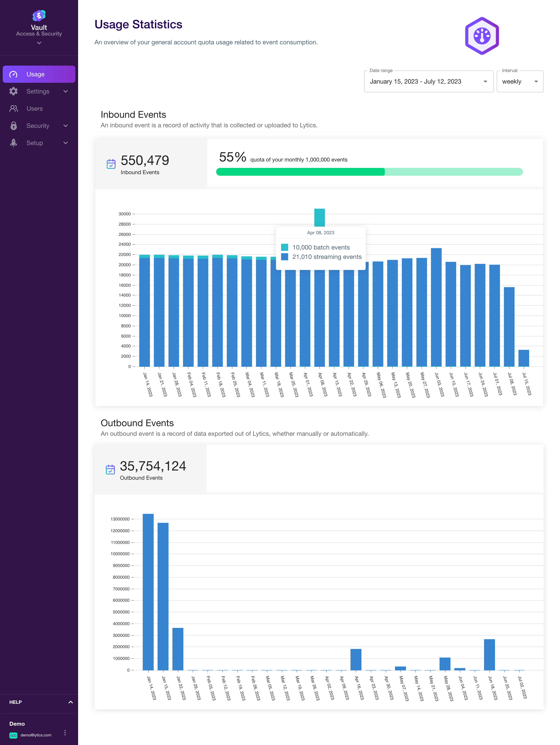Click the Settings gear icon

(13, 91)
